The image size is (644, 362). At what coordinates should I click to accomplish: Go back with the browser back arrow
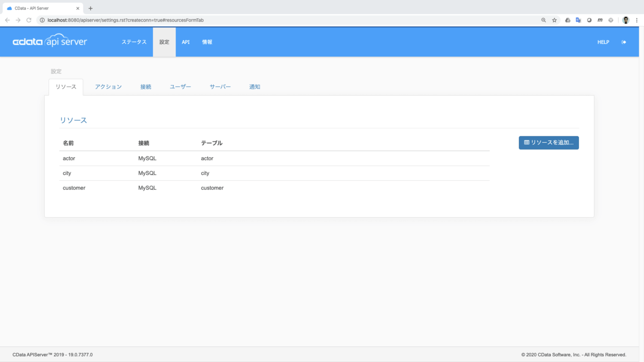8,20
